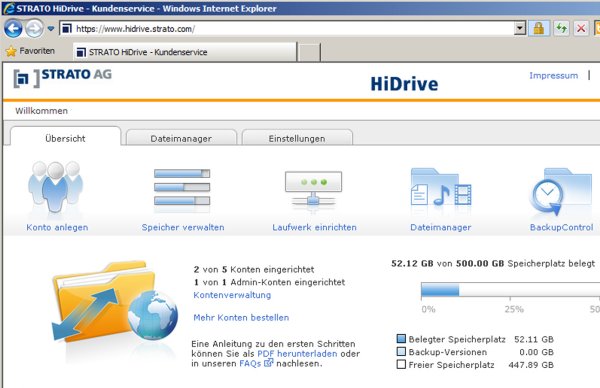This screenshot has width=600, height=388.
Task: Click the Freier Speicherplatz white swatch
Action: click(x=401, y=364)
